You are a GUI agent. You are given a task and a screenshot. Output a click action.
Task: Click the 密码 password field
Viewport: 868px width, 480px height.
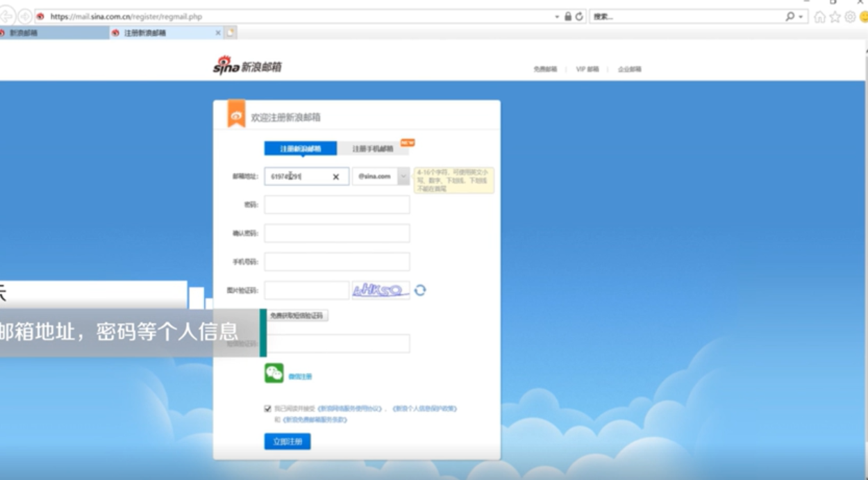337,205
